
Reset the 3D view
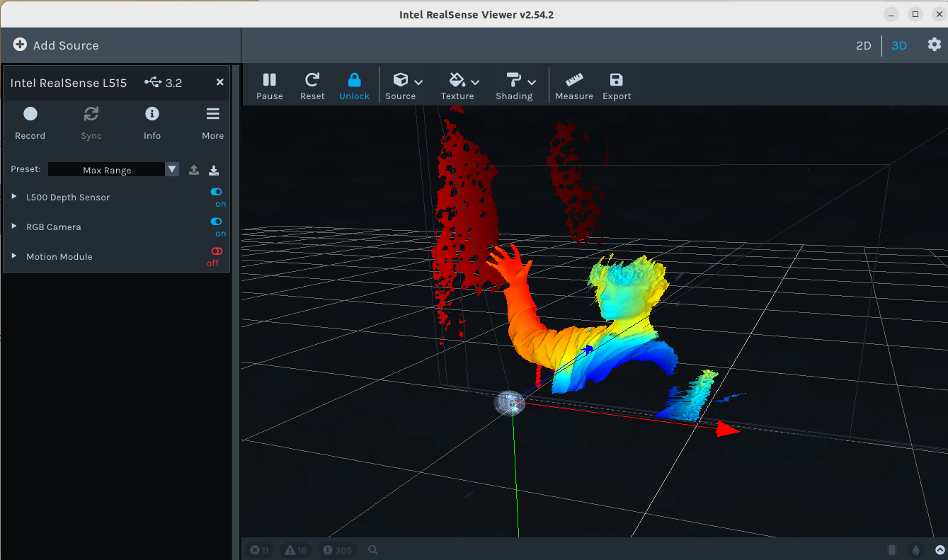[312, 86]
